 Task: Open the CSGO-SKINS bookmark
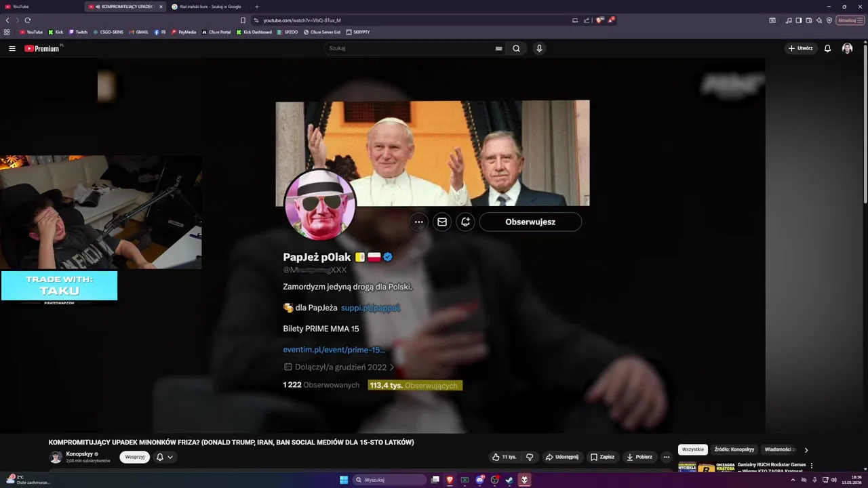pos(108,32)
